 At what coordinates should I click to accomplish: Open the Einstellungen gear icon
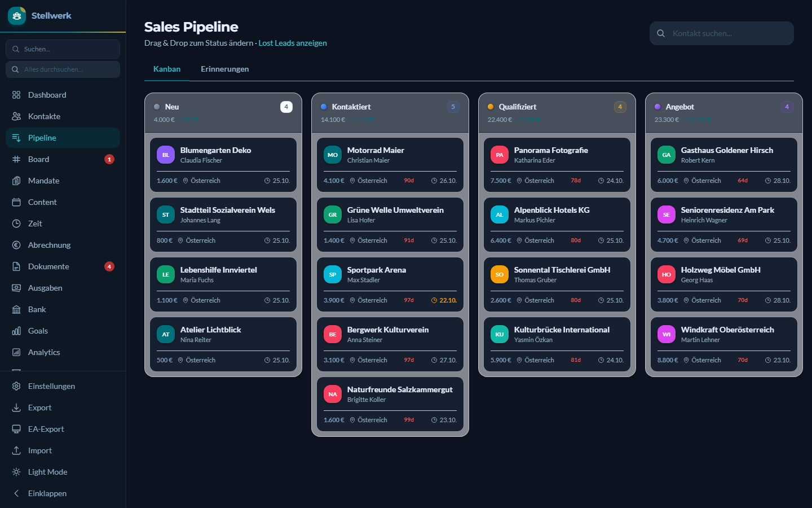coord(16,386)
